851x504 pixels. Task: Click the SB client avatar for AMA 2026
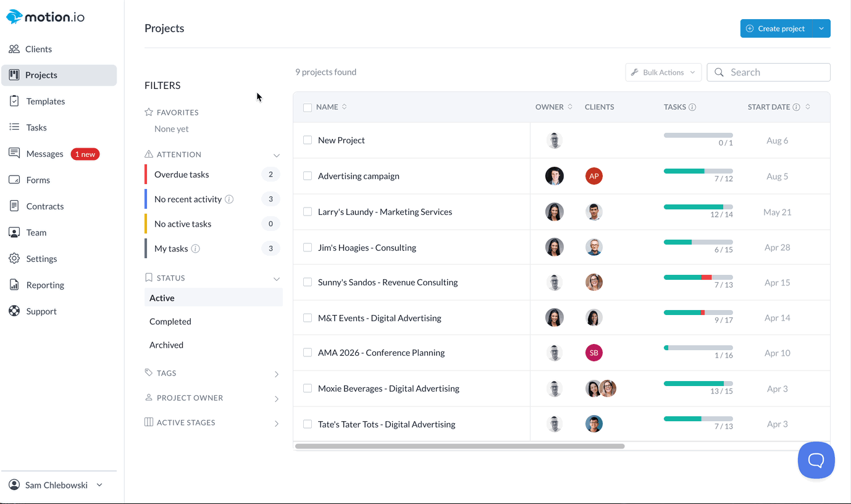593,353
